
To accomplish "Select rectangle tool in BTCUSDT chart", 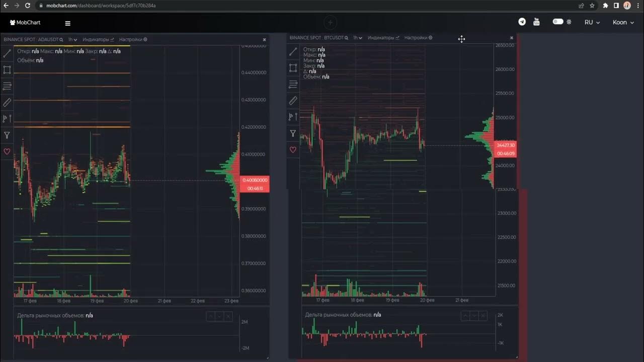I will pyautogui.click(x=293, y=68).
